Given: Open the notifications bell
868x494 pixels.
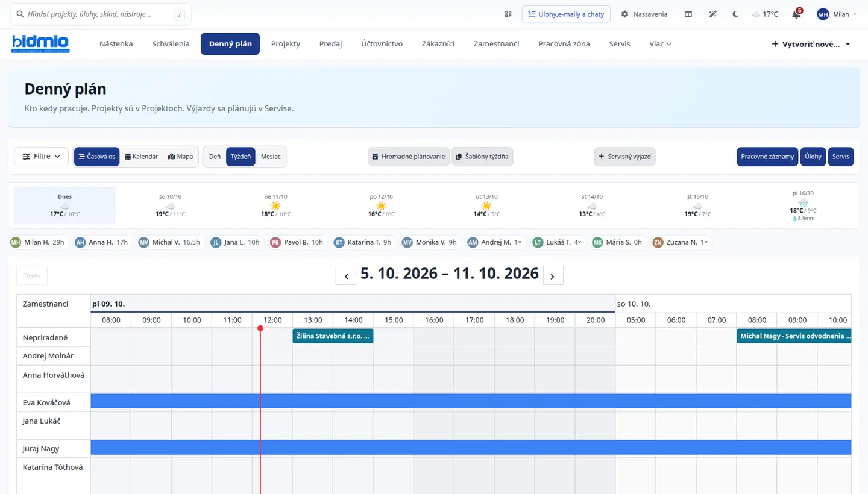Looking at the screenshot, I should (x=796, y=14).
